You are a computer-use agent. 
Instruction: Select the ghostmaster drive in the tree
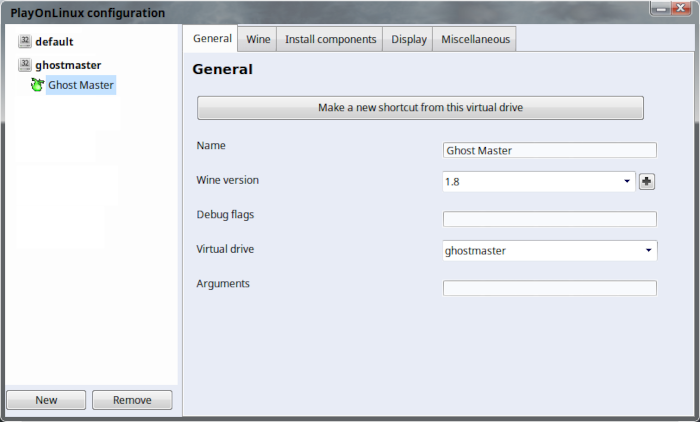pos(68,65)
